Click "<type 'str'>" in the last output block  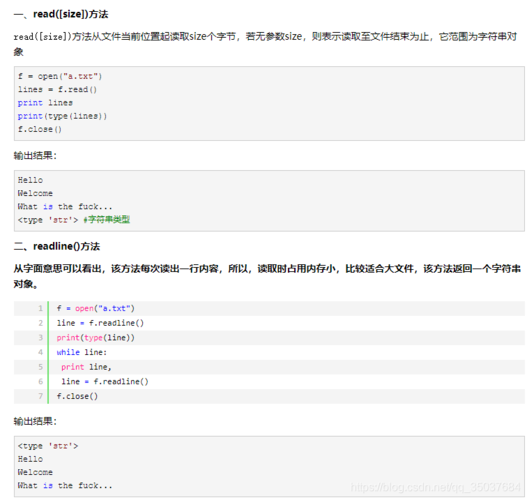click(48, 446)
